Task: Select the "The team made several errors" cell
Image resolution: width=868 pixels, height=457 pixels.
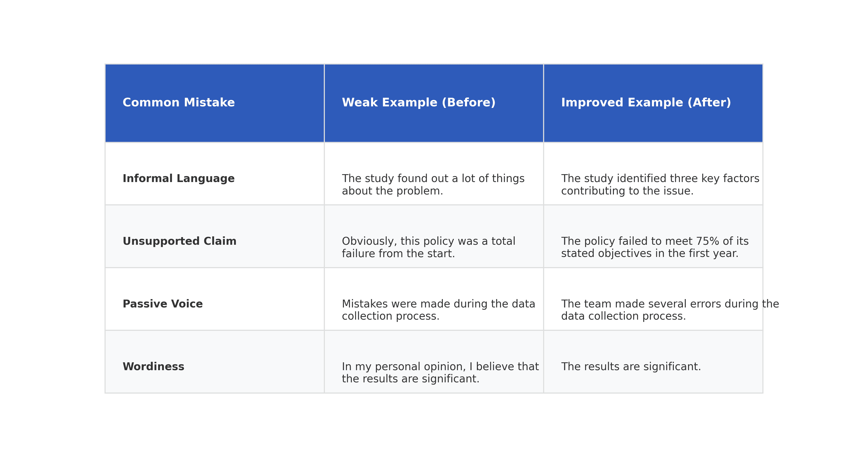Action: coord(670,310)
